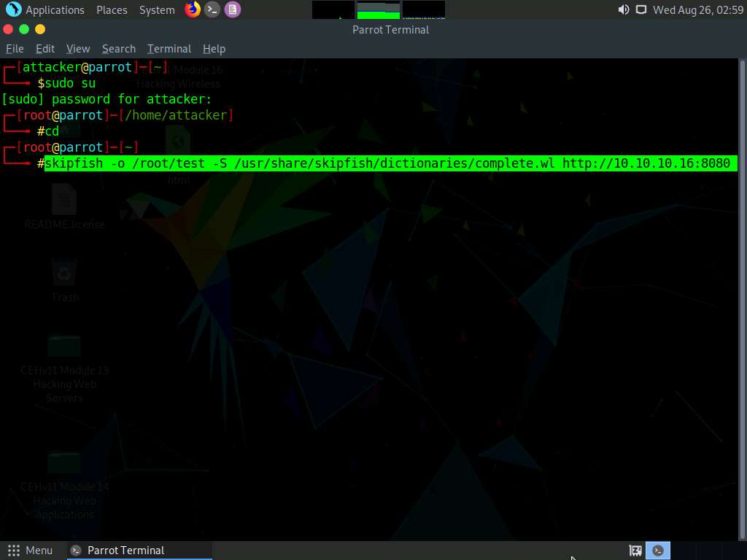The height and width of the screenshot is (560, 747).
Task: Launch terminal from top panel launcher
Action: pyautogui.click(x=212, y=9)
